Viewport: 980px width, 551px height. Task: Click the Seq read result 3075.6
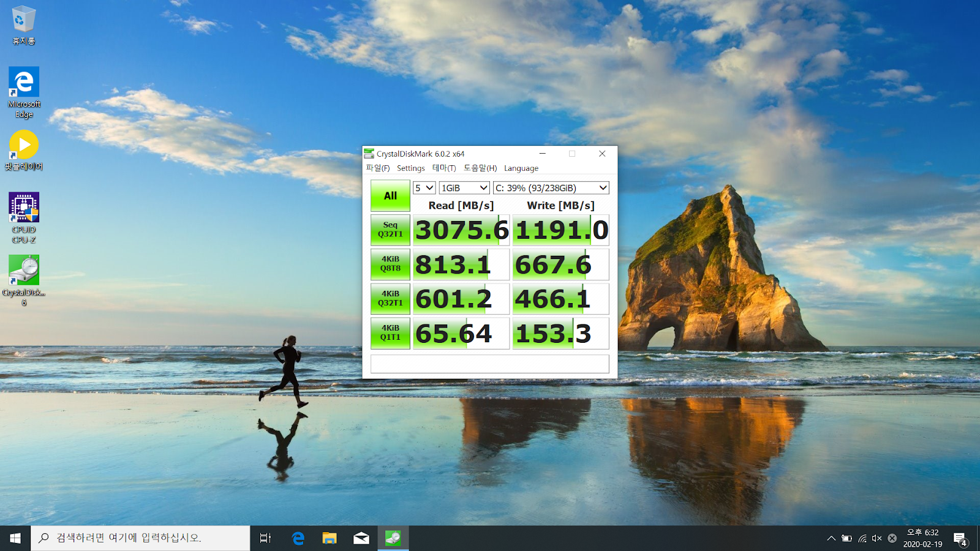[461, 230]
